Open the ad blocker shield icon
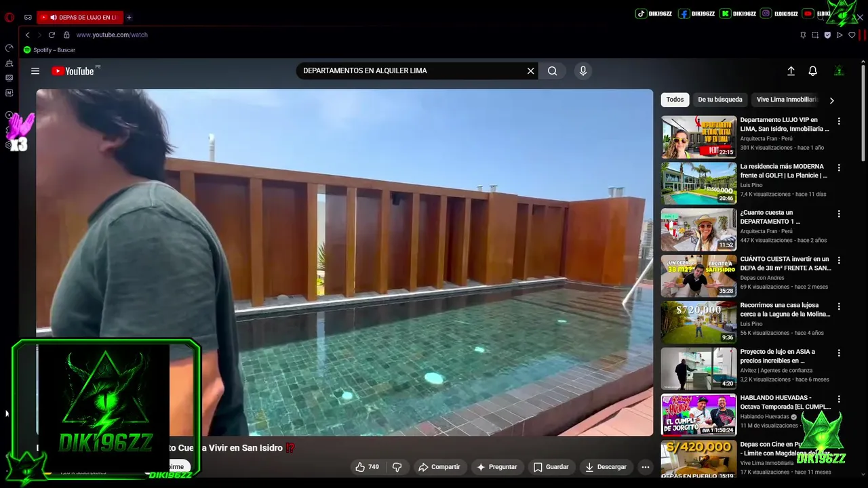The image size is (868, 488). point(827,35)
